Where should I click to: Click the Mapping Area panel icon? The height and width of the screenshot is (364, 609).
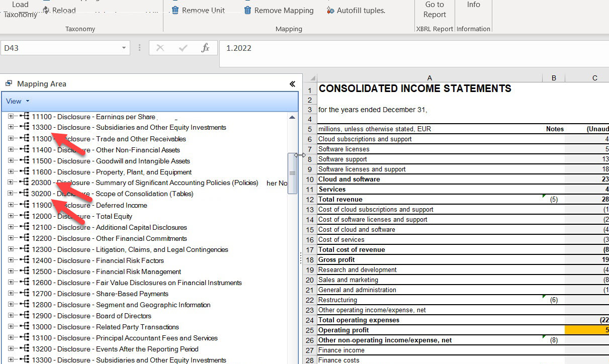9,83
